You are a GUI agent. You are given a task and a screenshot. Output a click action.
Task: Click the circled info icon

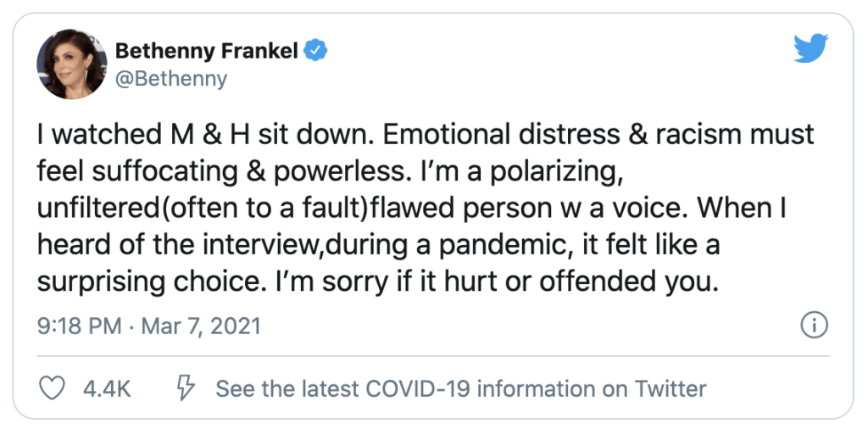click(815, 325)
